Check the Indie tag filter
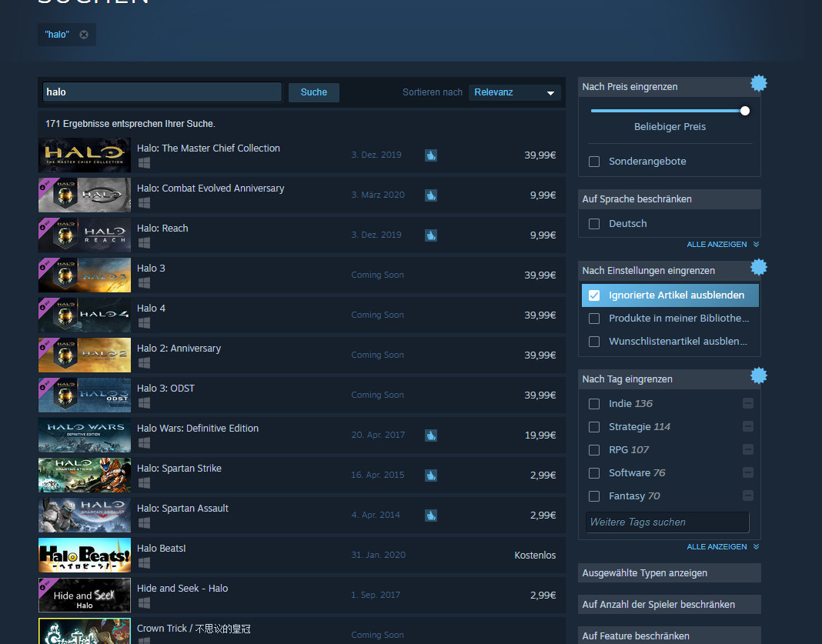Image resolution: width=822 pixels, height=644 pixels. tap(594, 404)
